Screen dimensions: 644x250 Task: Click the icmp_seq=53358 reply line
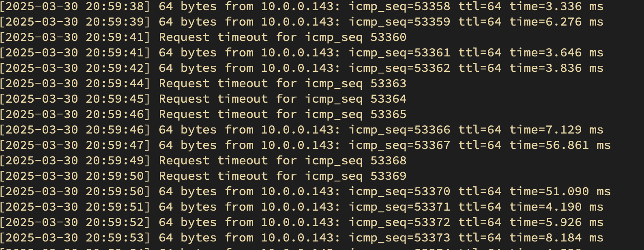click(x=302, y=6)
